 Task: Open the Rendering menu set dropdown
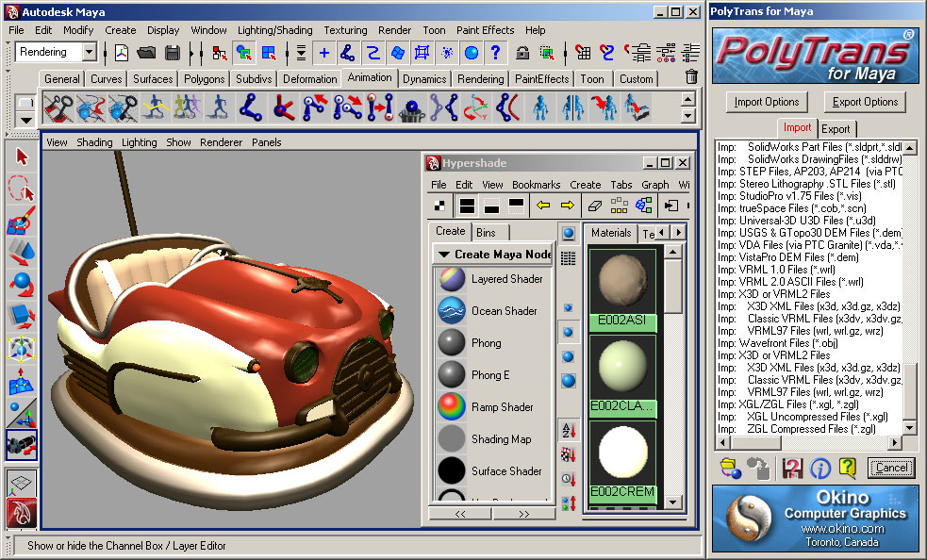tap(90, 53)
